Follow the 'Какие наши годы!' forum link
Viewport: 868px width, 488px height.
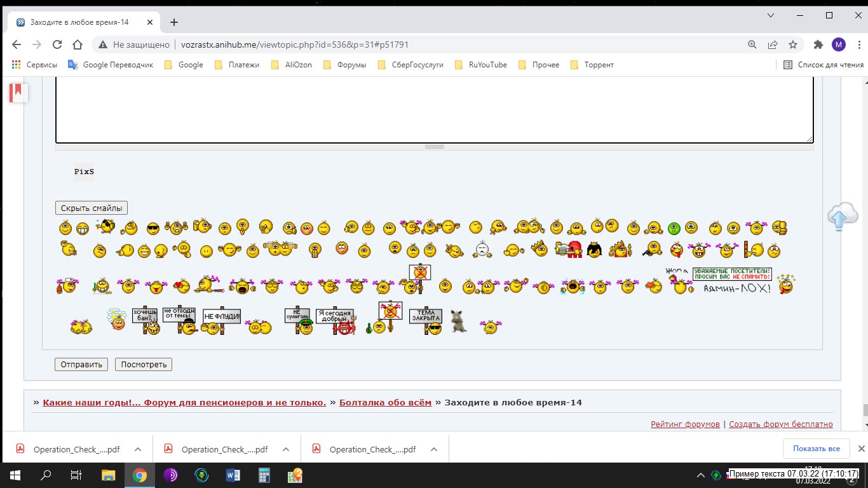click(x=184, y=402)
